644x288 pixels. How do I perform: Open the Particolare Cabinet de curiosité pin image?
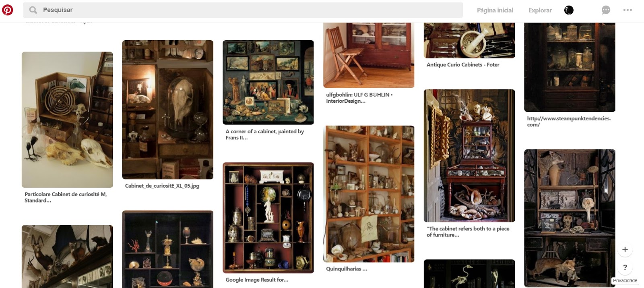[x=67, y=120]
